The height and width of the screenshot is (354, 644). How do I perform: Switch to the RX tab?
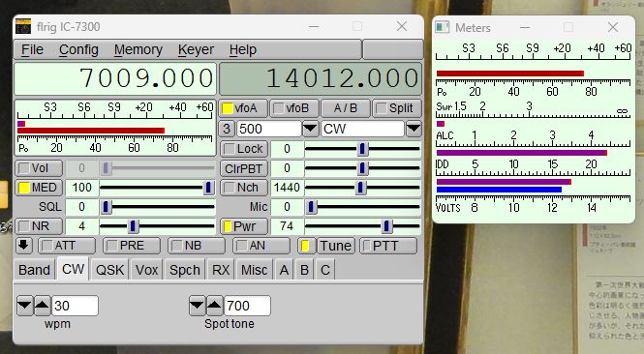coord(221,270)
